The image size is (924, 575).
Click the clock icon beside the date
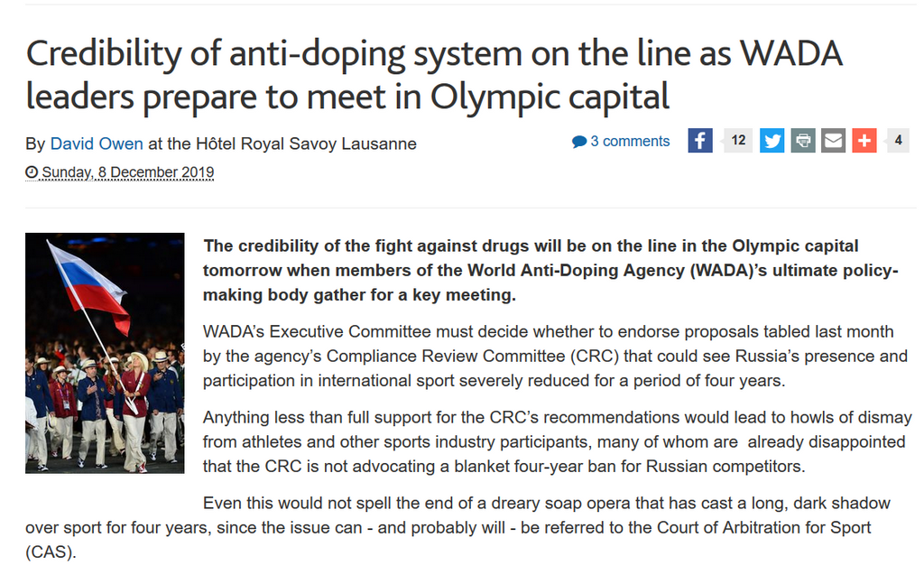point(32,172)
